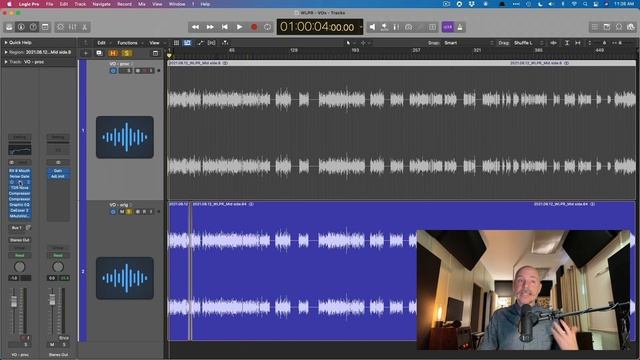Open the Browsers media icon
The height and width of the screenshot is (360, 640).
[x=631, y=27]
